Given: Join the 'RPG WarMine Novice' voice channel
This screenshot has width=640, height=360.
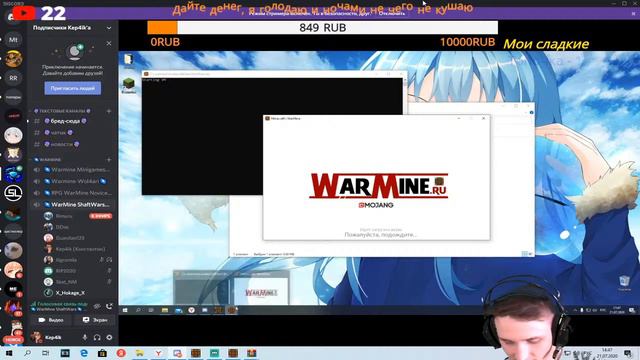Looking at the screenshot, I should pos(73,193).
